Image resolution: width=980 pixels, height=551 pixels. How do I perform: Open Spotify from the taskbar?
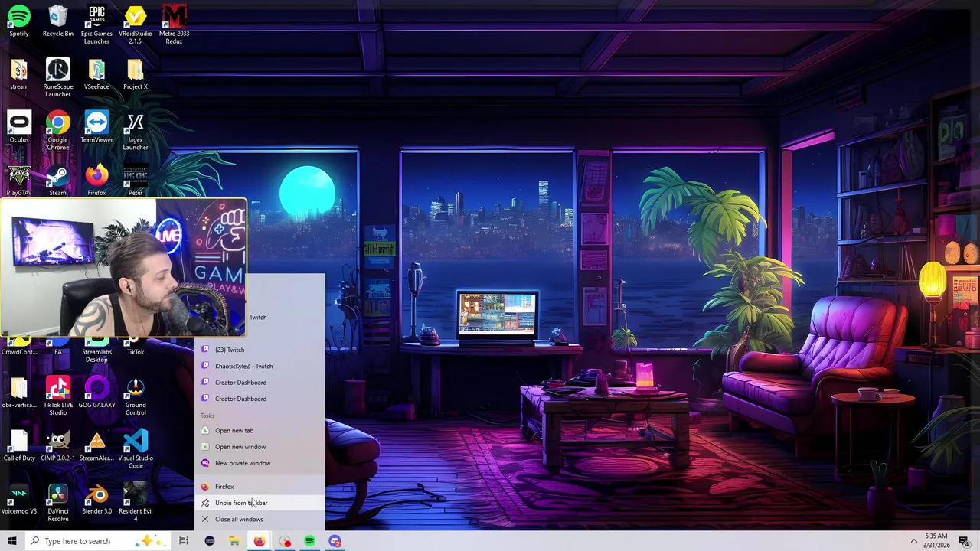[309, 541]
